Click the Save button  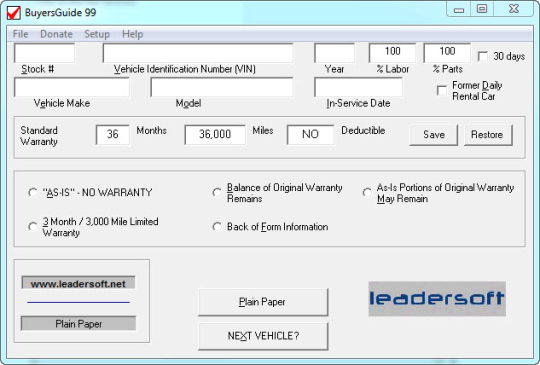pyautogui.click(x=434, y=135)
